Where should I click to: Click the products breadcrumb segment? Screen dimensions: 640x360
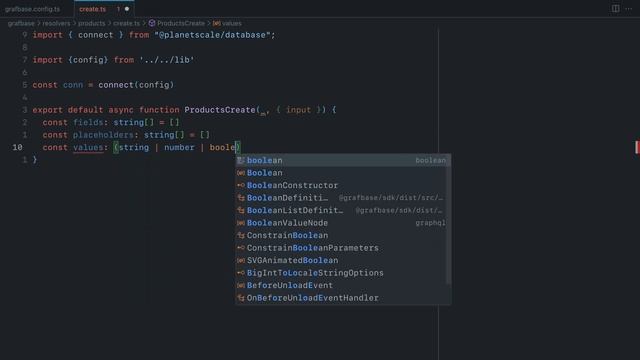(91, 23)
